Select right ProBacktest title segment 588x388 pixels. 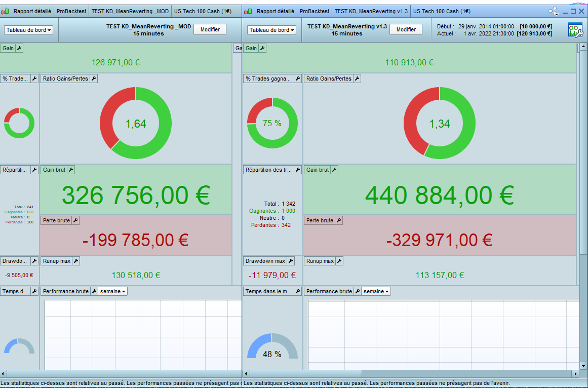(314, 11)
